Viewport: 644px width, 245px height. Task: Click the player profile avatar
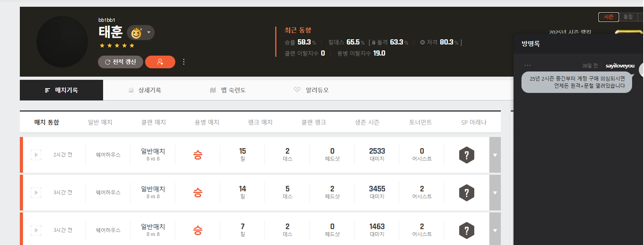[62, 42]
